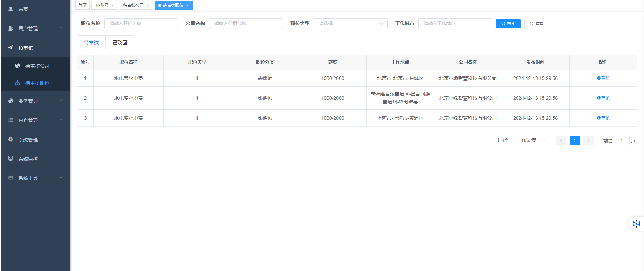This screenshot has height=271, width=644.
Task: Click the 用户管理 user icon
Action: tap(11, 28)
